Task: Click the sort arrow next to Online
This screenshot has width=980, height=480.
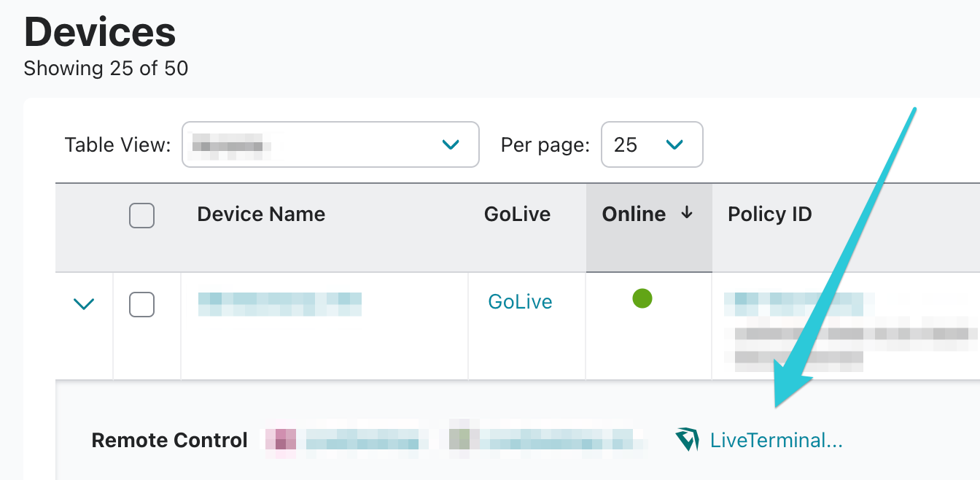Action: (x=686, y=213)
